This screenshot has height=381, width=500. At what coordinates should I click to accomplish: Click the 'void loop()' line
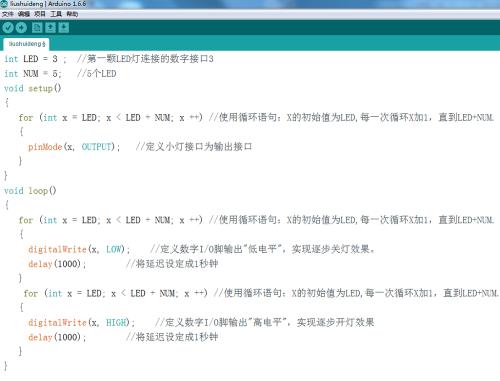(x=30, y=191)
